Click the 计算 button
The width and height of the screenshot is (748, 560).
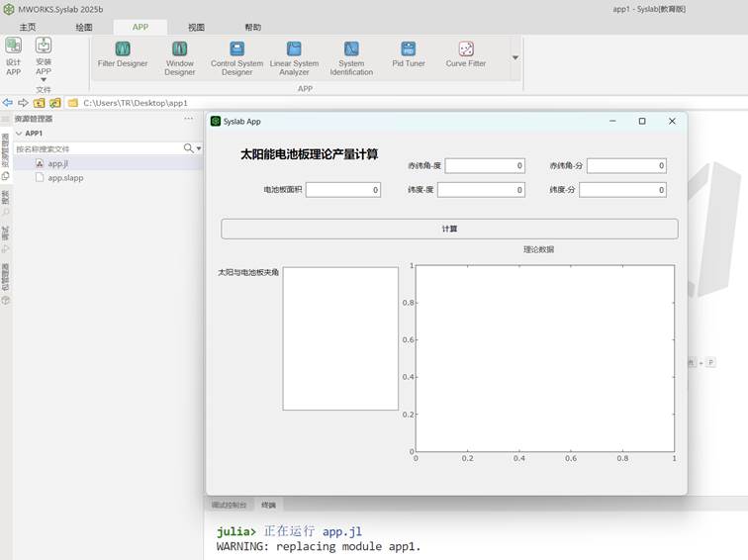[x=449, y=229]
